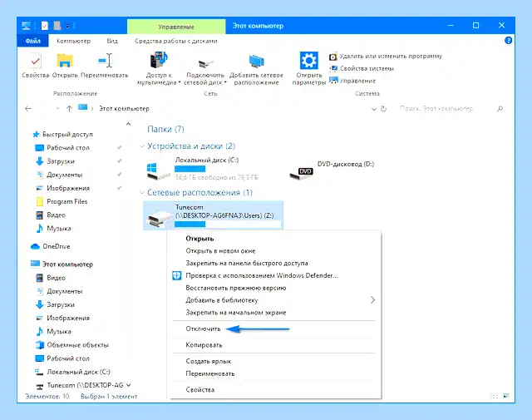532x420 pixels.
Task: Open recent locations dropdown arrow
Action: point(57,109)
